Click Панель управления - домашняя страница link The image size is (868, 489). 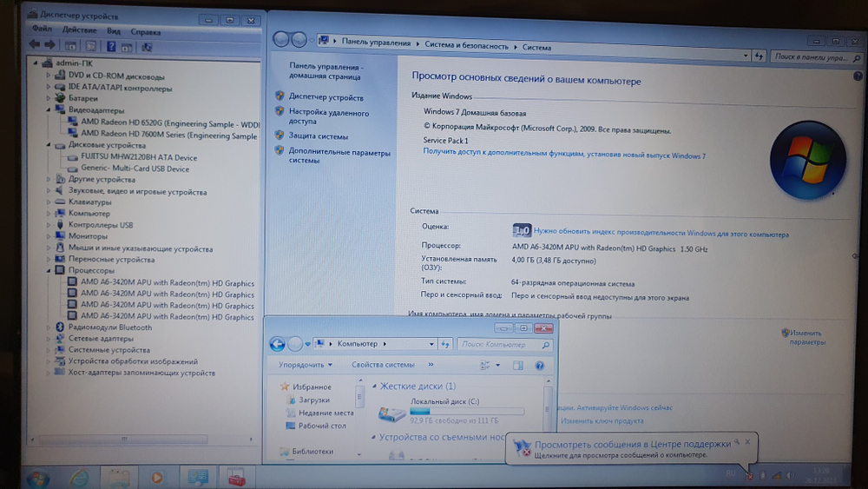tap(326, 71)
